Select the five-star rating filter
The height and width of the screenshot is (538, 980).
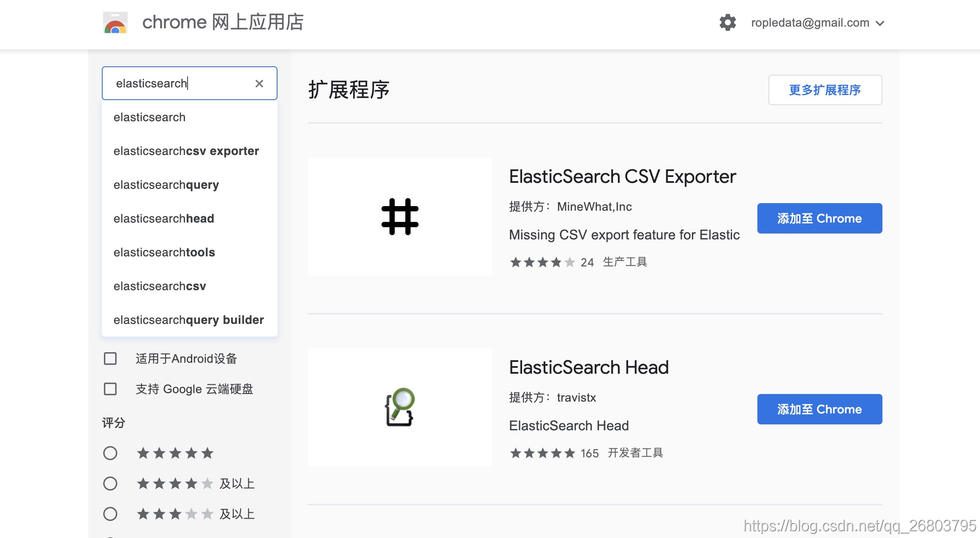[110, 453]
